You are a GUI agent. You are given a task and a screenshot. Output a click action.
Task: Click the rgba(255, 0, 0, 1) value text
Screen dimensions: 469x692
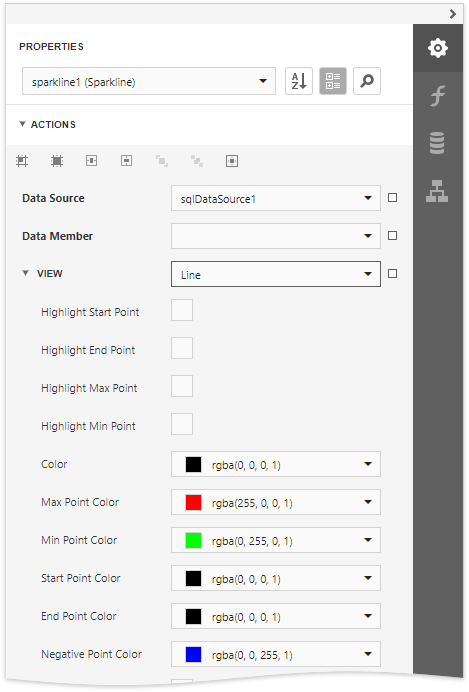tap(252, 503)
